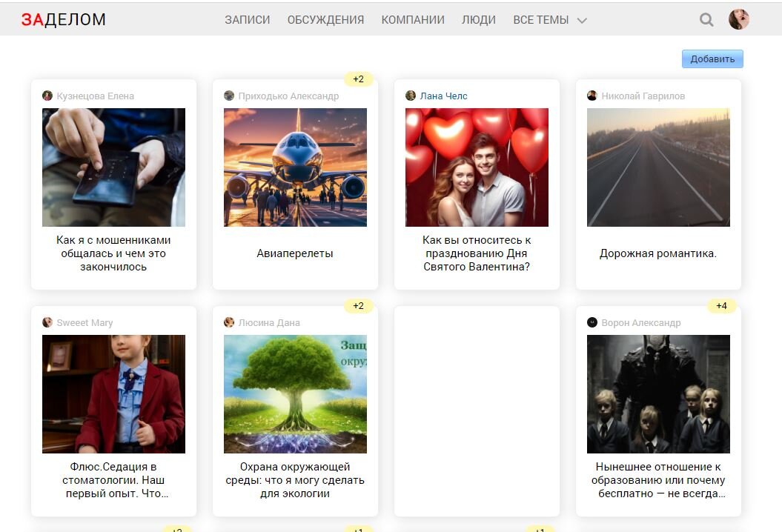Click Кузнецова Елена's avatar on her post
This screenshot has width=782, height=532.
point(48,95)
